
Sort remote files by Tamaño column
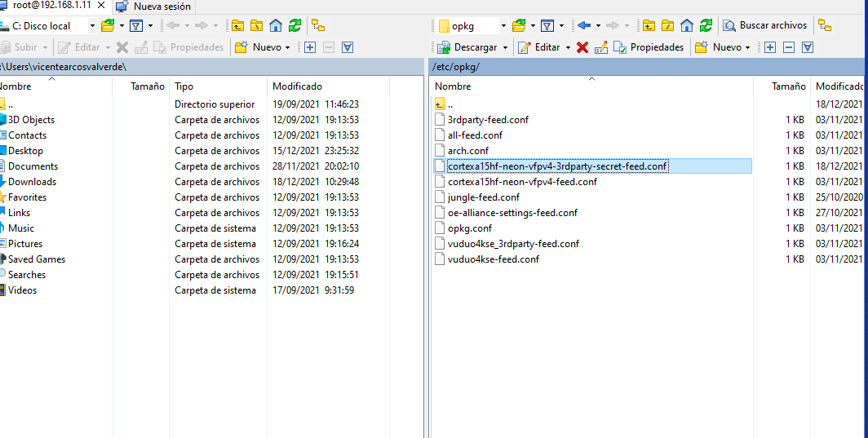coord(788,86)
